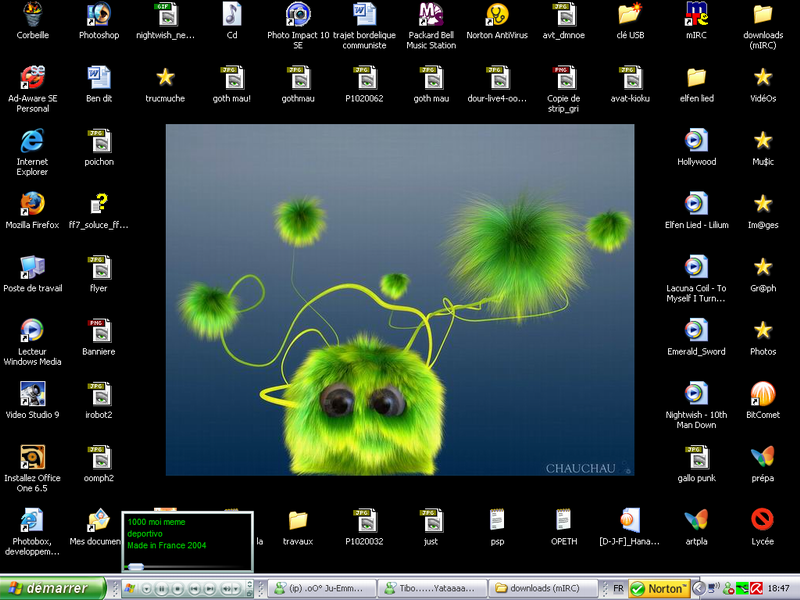This screenshot has width=800, height=600.
Task: Select the Corbeille recycle bin
Action: coord(32,14)
